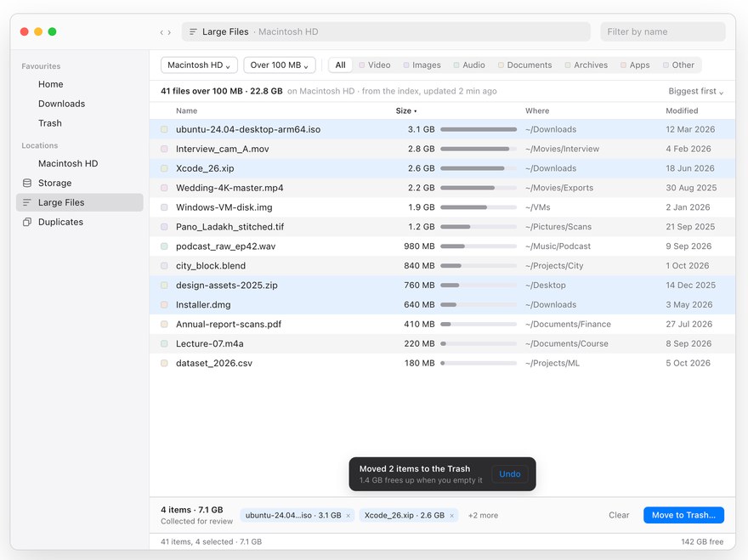
Task: Click file type icon of Wedding-4K-master.mp4
Action: tap(164, 189)
